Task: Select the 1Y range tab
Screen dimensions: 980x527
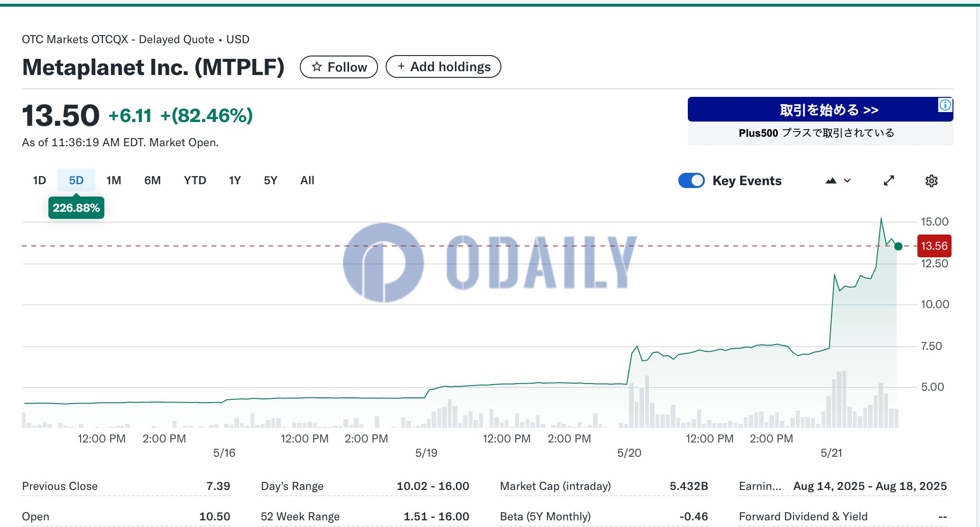Action: pyautogui.click(x=235, y=180)
